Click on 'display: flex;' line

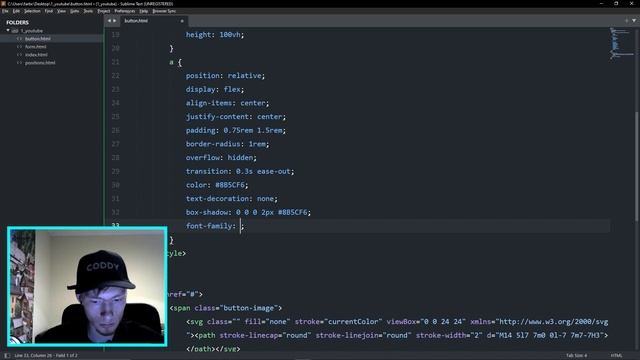coord(215,89)
